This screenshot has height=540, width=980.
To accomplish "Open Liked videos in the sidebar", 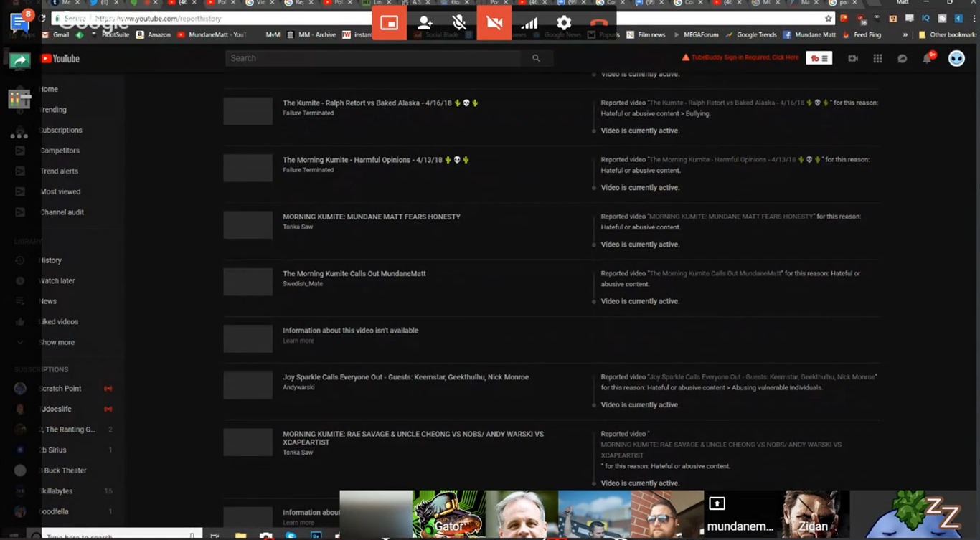I will click(x=59, y=322).
